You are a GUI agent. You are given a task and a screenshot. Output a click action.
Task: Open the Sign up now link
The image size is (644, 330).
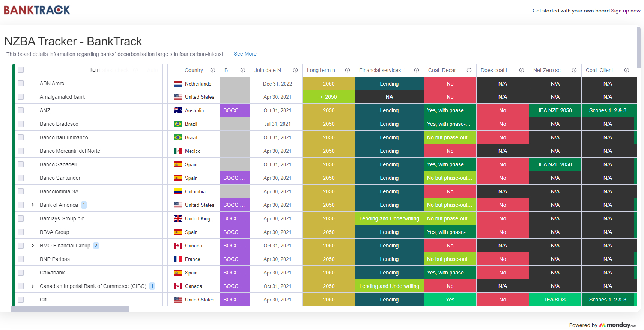click(x=626, y=11)
